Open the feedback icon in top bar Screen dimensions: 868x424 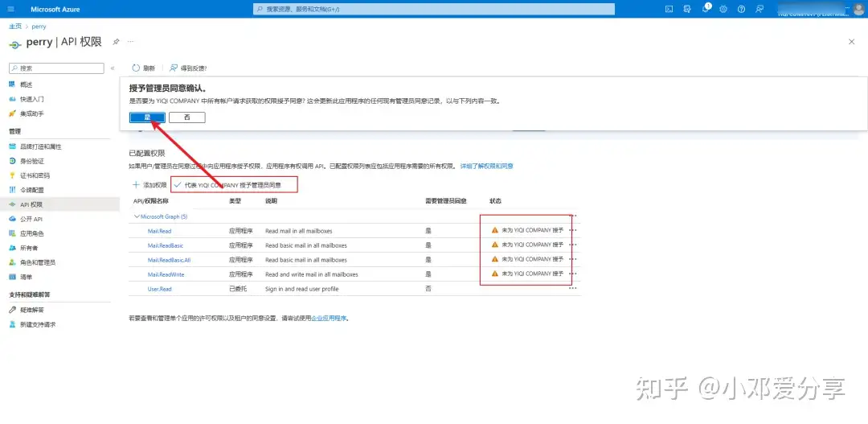coord(759,9)
